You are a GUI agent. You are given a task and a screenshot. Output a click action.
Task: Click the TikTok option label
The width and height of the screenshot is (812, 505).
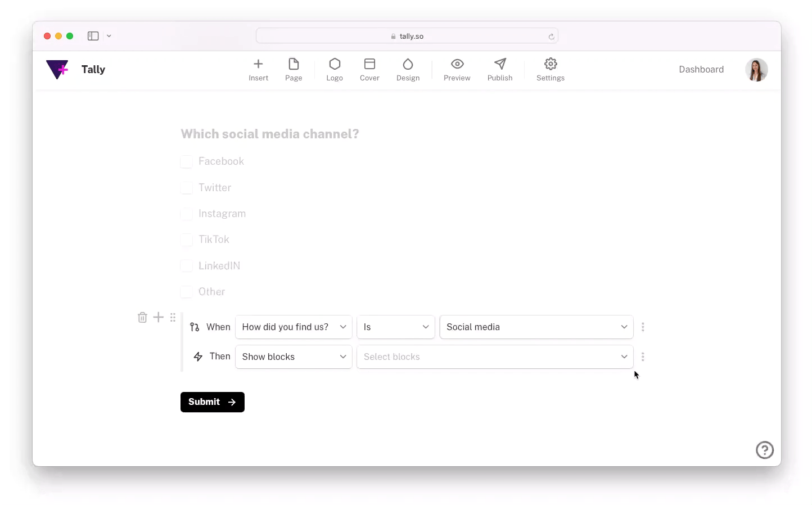pyautogui.click(x=214, y=240)
